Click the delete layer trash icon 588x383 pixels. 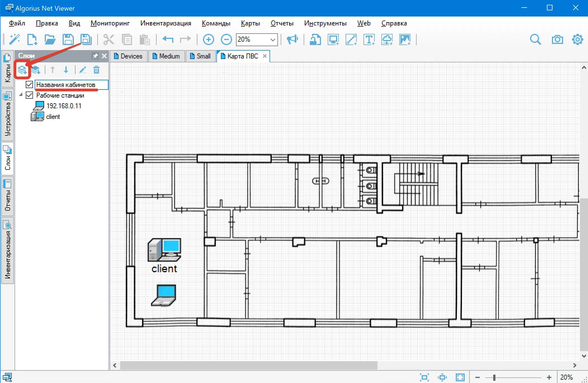point(96,70)
